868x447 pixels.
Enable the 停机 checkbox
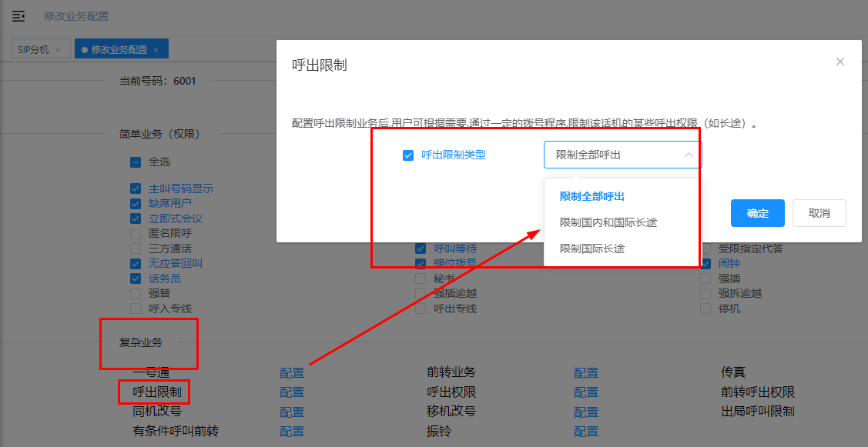click(x=705, y=308)
